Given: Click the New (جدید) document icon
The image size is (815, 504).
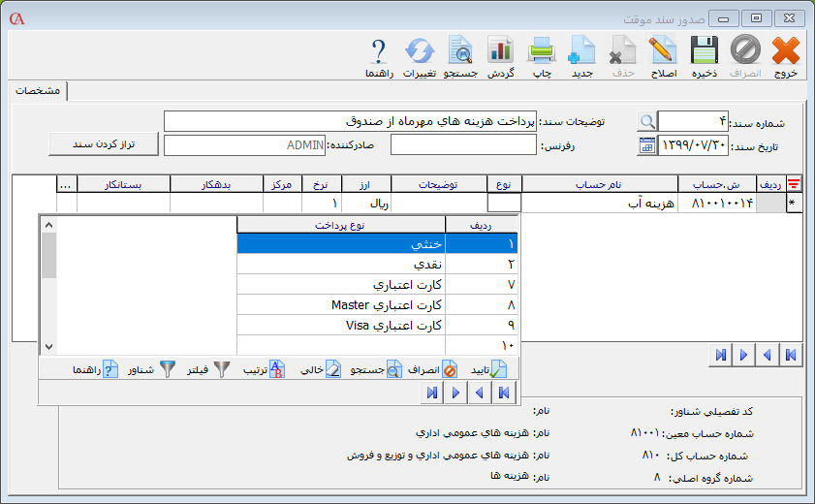Looking at the screenshot, I should tap(581, 50).
